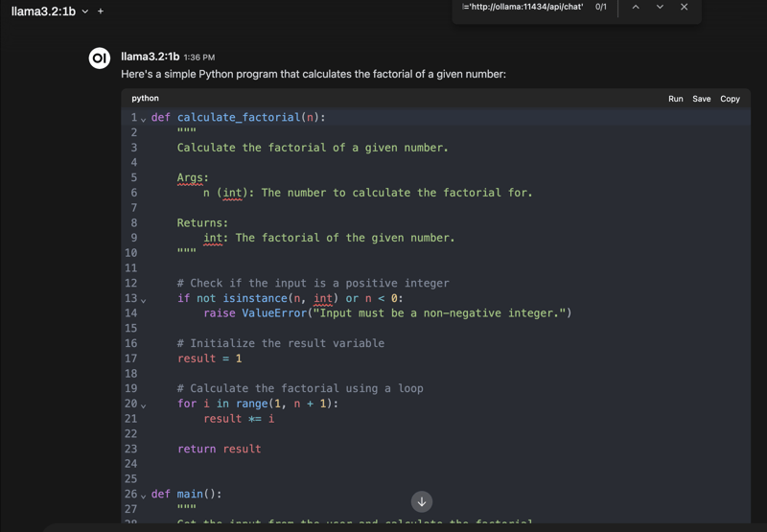Click line number 11 in code gutter
Image resolution: width=767 pixels, height=532 pixels.
(130, 268)
